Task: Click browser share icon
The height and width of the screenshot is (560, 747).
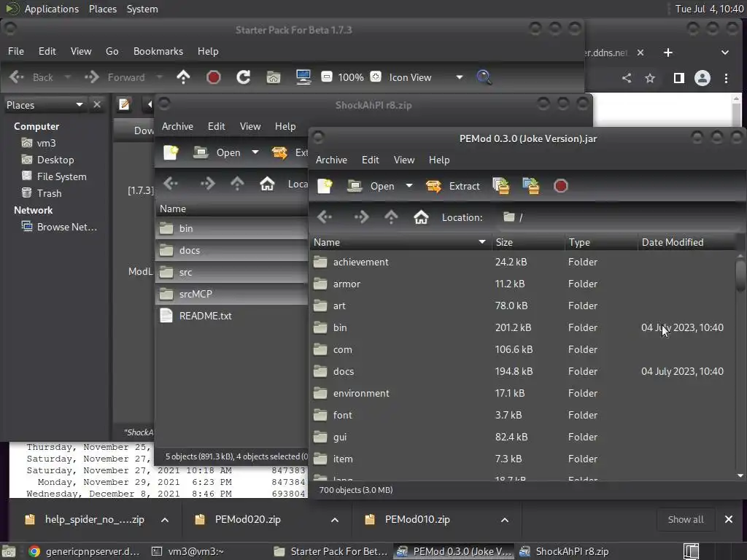Action: coord(627,78)
